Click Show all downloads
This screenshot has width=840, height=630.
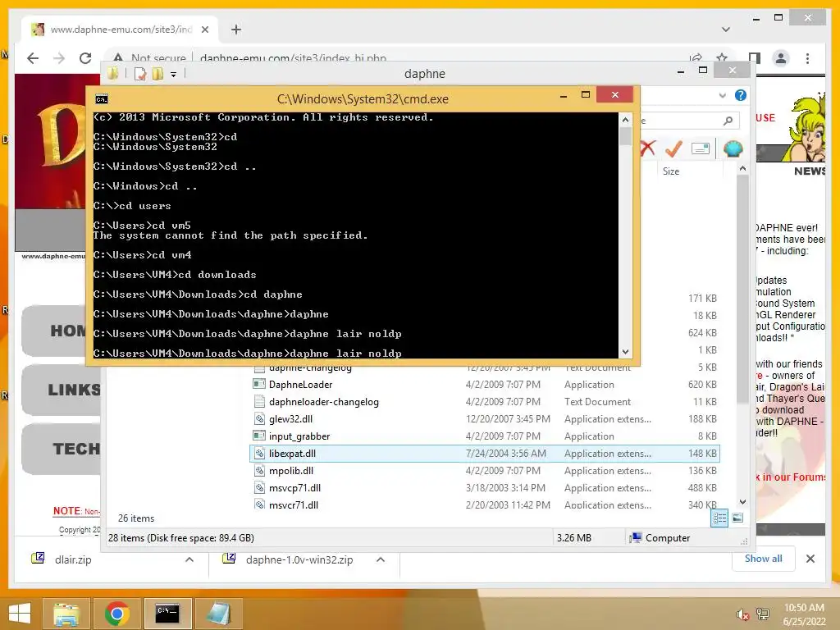pos(764,559)
